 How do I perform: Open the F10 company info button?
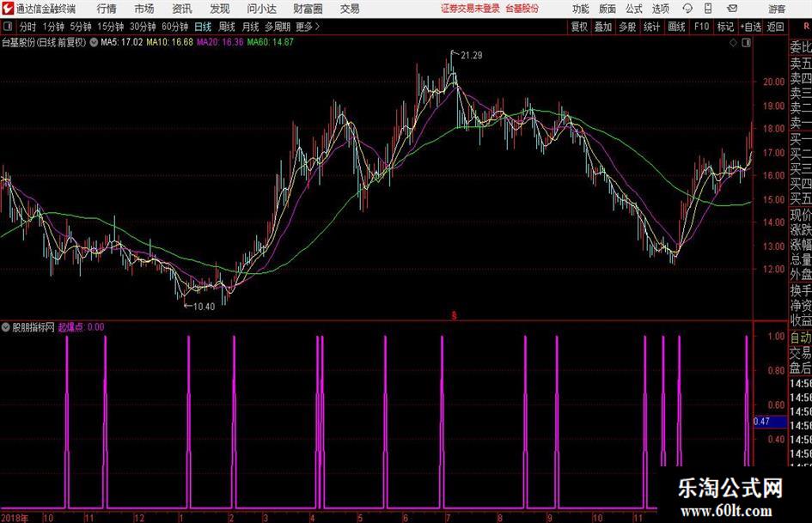pos(701,27)
